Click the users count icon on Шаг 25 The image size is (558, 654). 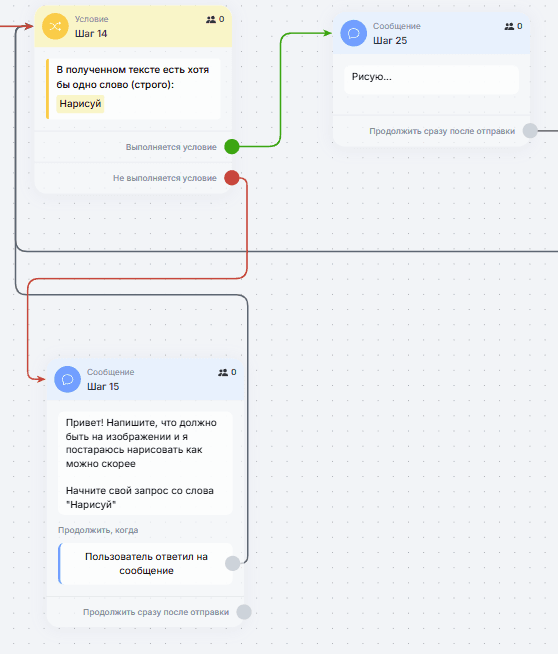[509, 26]
